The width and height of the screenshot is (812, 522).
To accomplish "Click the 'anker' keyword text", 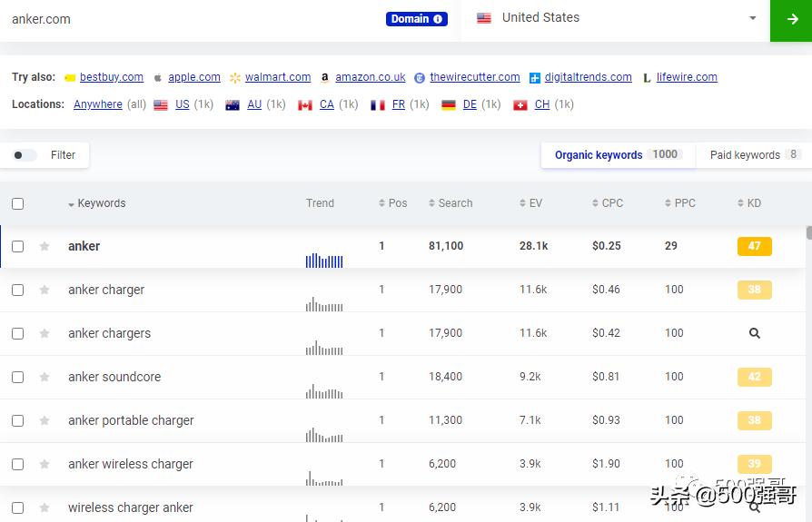I will pyautogui.click(x=84, y=246).
